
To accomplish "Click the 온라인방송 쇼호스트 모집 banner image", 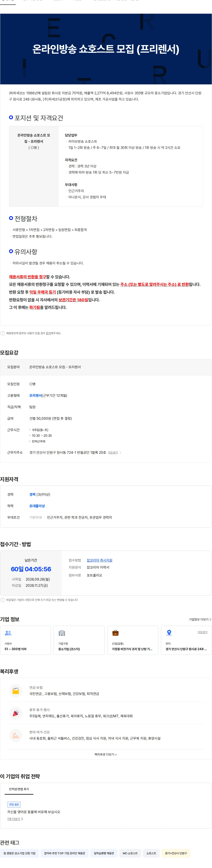I will (106, 49).
